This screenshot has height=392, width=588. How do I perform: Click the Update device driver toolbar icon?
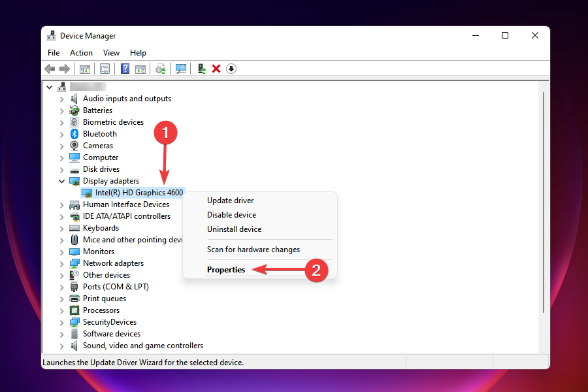202,69
